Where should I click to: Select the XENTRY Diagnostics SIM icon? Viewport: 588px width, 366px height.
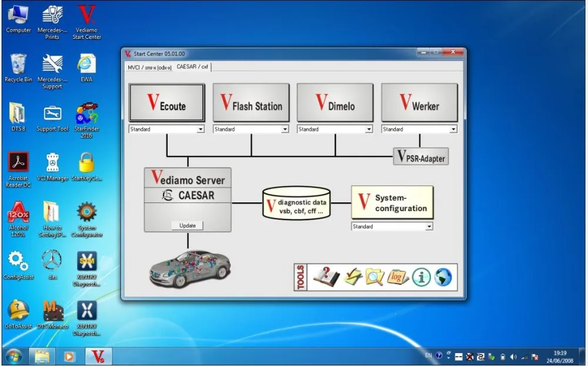(x=86, y=269)
